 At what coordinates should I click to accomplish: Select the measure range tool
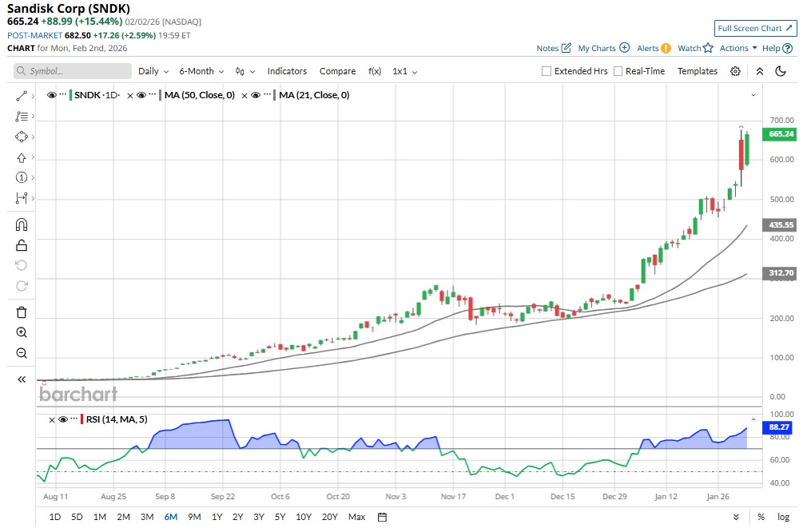(22, 198)
